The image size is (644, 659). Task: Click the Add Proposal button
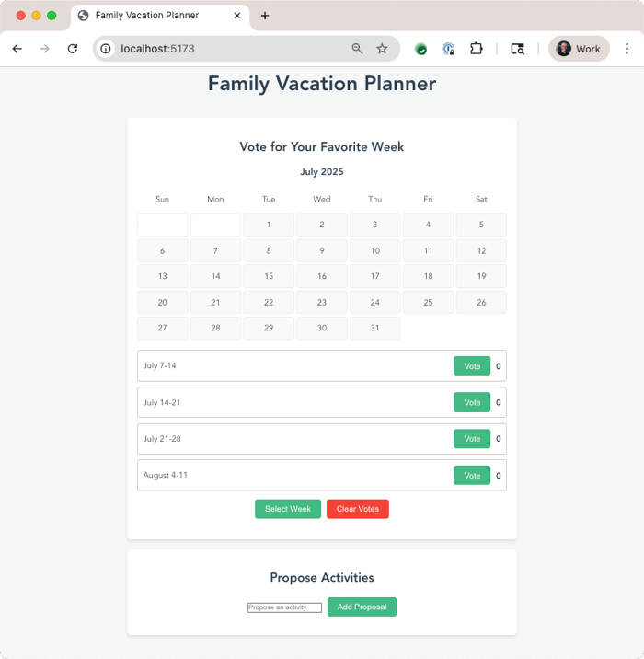362,607
